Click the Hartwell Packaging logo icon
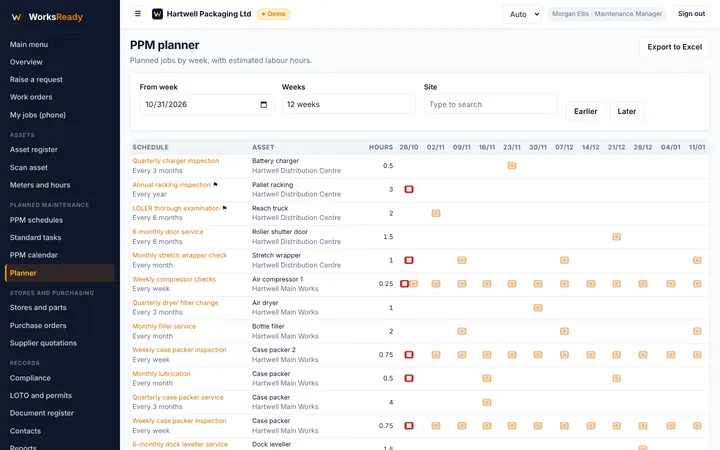This screenshot has width=720, height=450. point(158,14)
